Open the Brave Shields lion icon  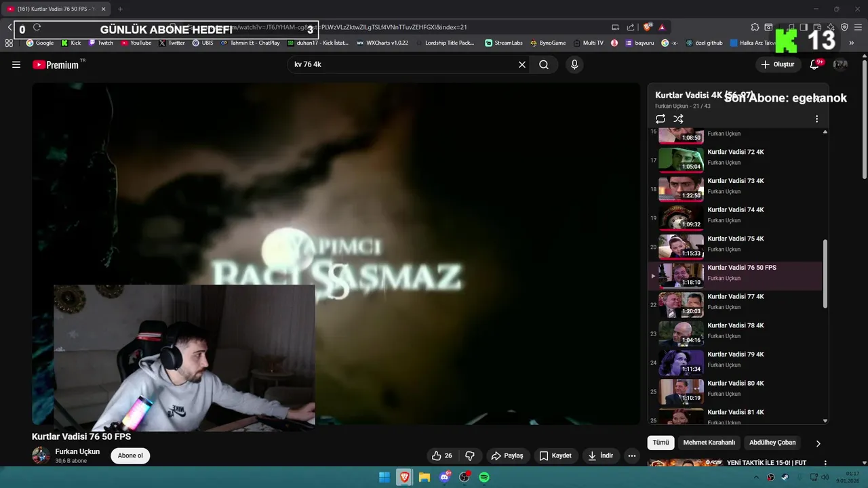(x=648, y=27)
